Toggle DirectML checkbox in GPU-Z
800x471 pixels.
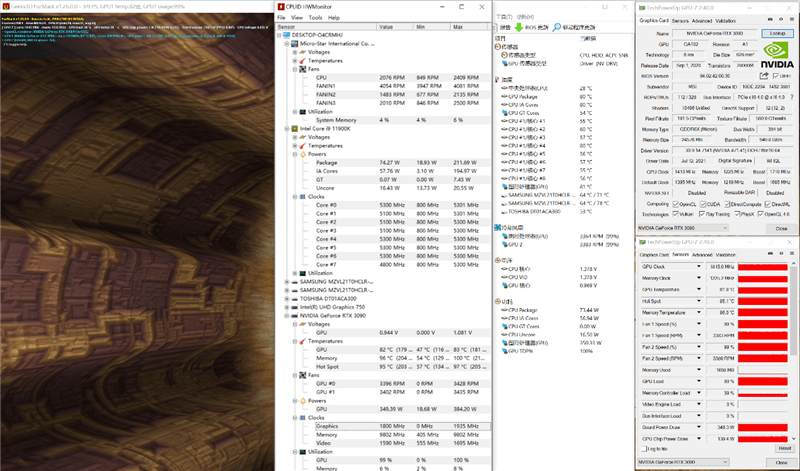tap(767, 204)
